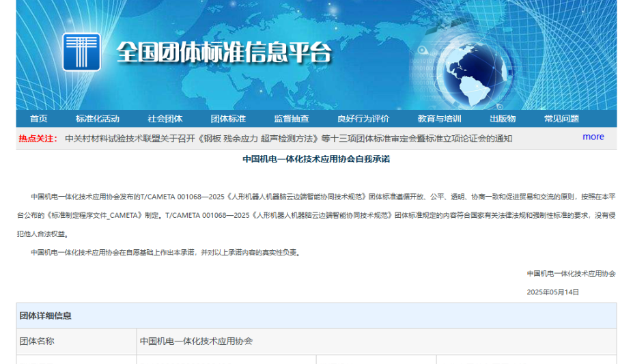Click the globe image in the banner
This screenshot has width=633, height=364.
(x=477, y=72)
